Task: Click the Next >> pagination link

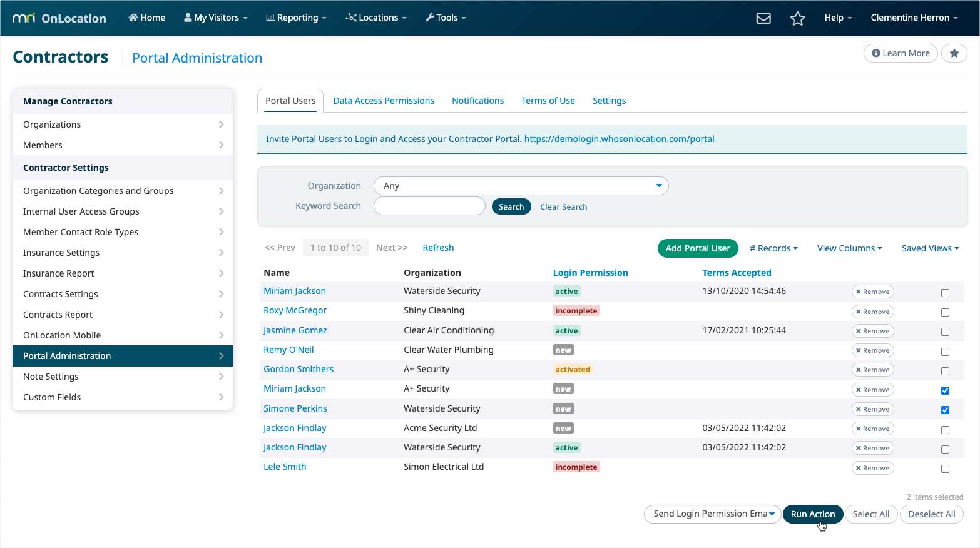Action: coord(392,248)
